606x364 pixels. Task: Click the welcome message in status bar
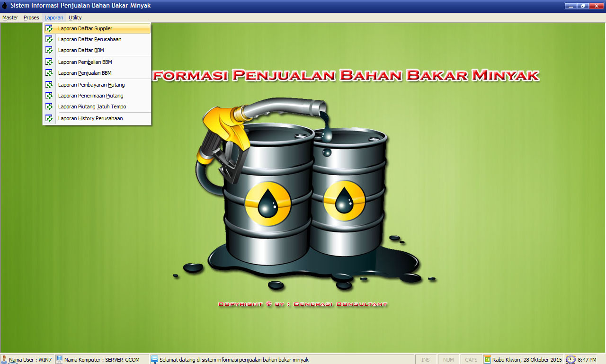(x=234, y=360)
